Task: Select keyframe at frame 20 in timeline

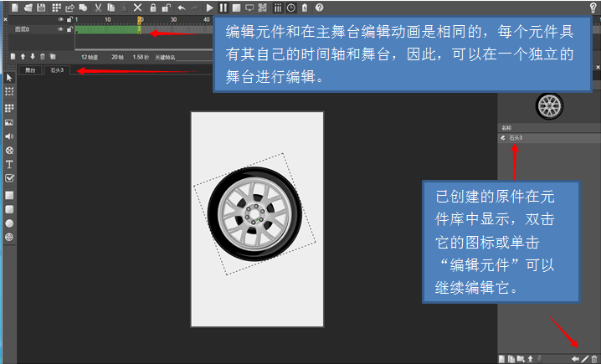Action: pos(140,29)
